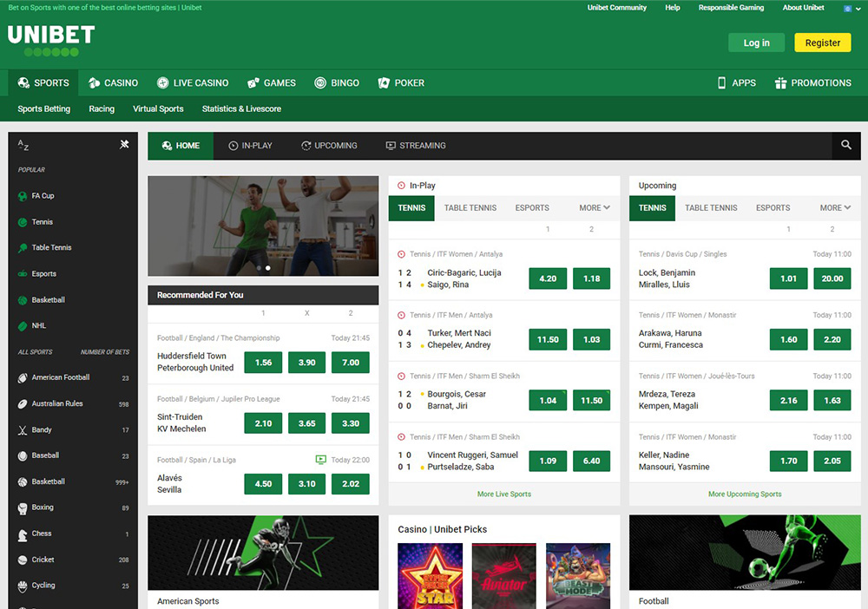The height and width of the screenshot is (609, 868).
Task: Select 4.20 odds for Ciric-Bagaric, Lucija
Action: point(548,278)
